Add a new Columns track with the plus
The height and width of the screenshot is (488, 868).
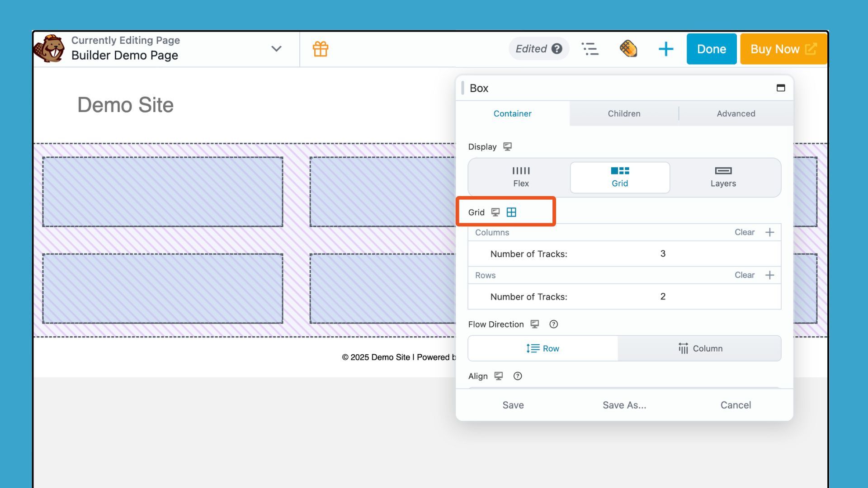point(770,232)
